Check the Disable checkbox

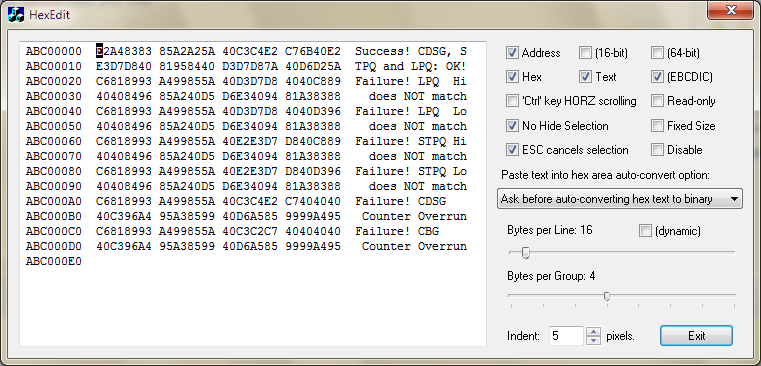[x=657, y=150]
